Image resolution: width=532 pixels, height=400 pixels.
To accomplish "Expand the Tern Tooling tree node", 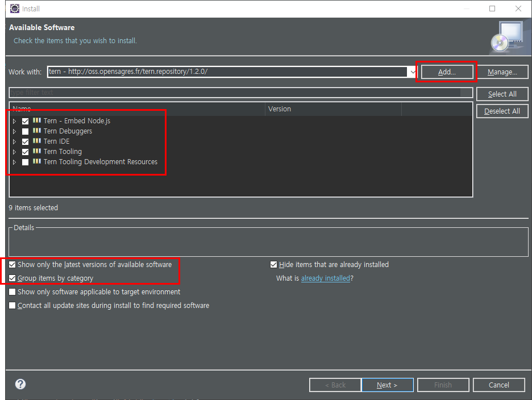I will click(14, 152).
